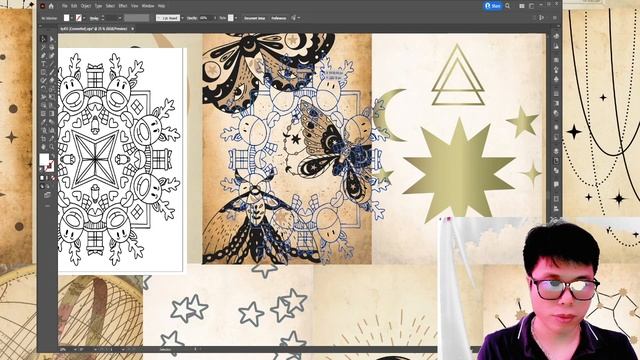
Task: Open the Symbols panel in right dock
Action: click(556, 79)
